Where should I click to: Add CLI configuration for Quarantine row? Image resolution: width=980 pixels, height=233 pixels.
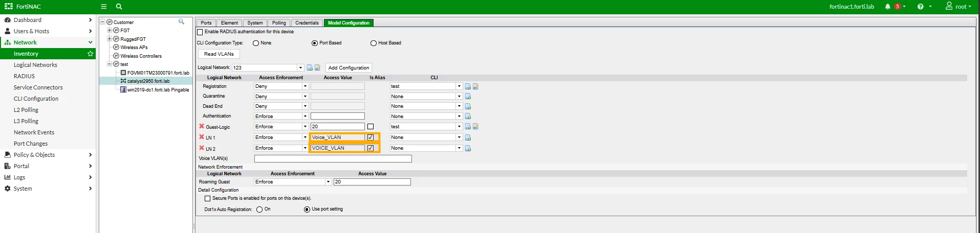468,96
